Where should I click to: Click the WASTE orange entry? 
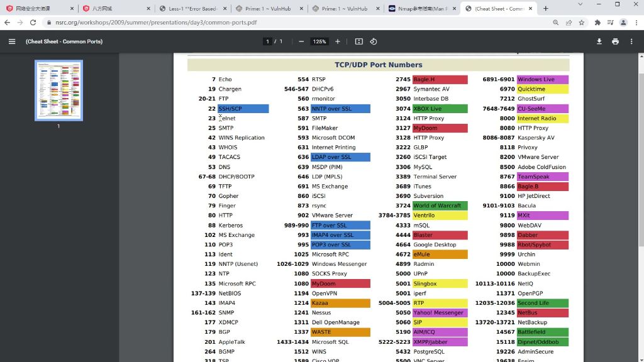click(x=340, y=332)
